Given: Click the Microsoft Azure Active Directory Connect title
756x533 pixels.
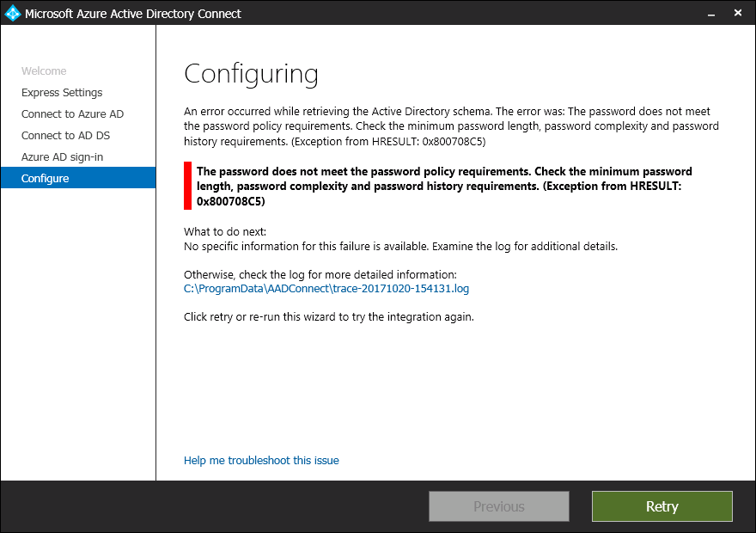Looking at the screenshot, I should [x=132, y=14].
